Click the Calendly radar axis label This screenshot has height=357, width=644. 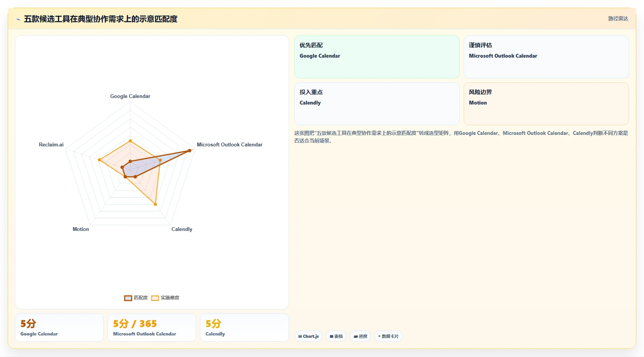182,229
